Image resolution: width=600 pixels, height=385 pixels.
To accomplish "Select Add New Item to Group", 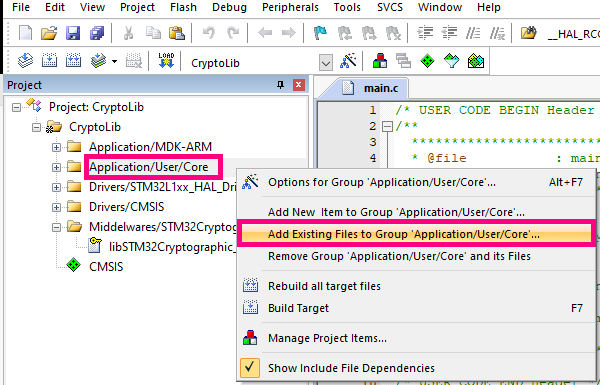I will [416, 212].
